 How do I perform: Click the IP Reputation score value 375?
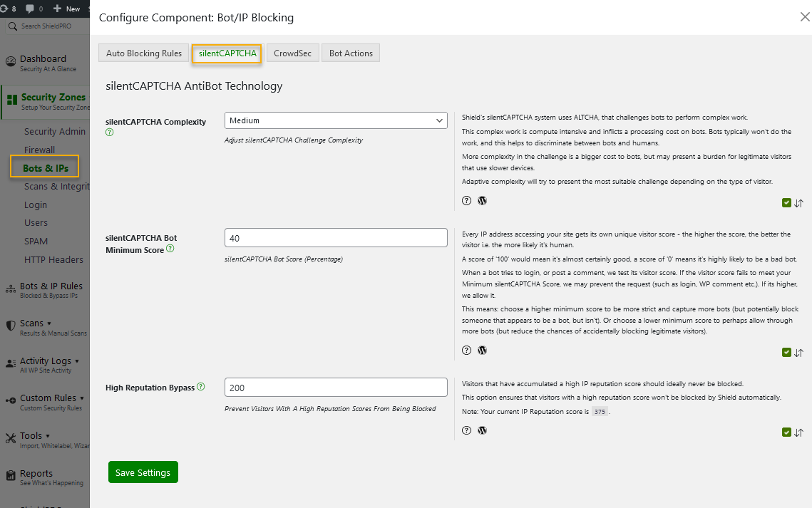[600, 412]
